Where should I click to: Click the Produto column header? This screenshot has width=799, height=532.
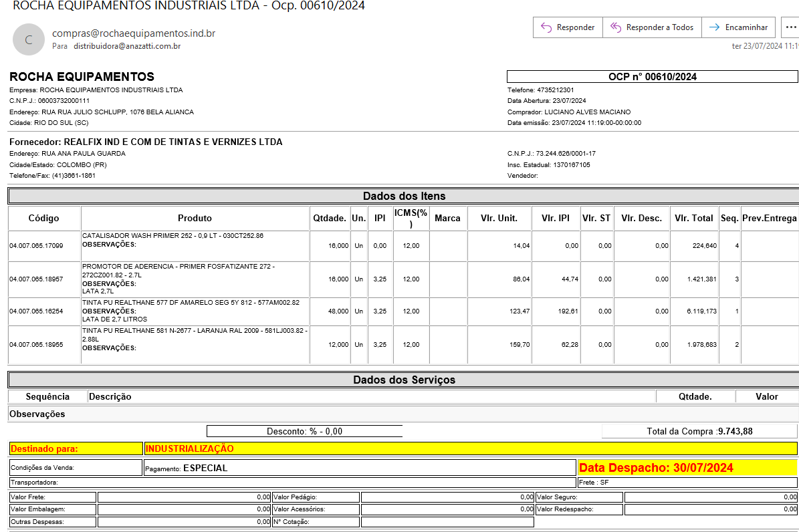195,218
